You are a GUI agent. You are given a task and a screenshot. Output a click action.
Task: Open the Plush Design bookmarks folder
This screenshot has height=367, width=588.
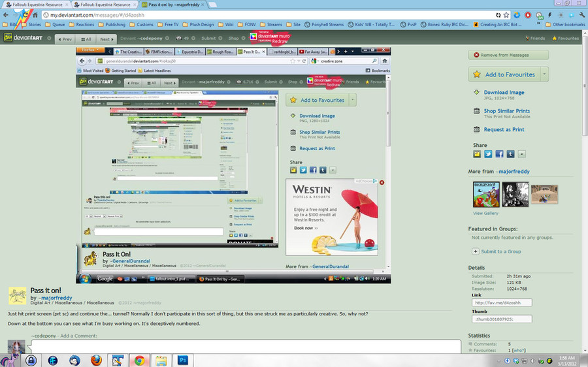pos(198,24)
